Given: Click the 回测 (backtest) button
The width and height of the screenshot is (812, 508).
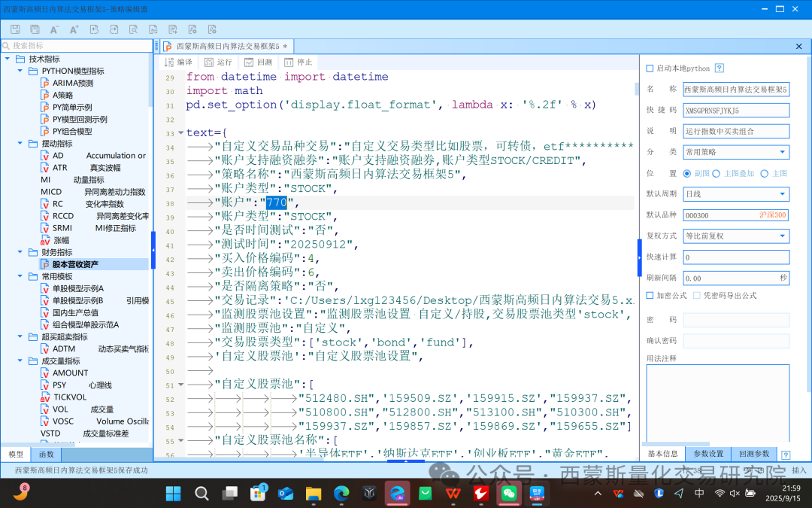Looking at the screenshot, I should point(258,62).
